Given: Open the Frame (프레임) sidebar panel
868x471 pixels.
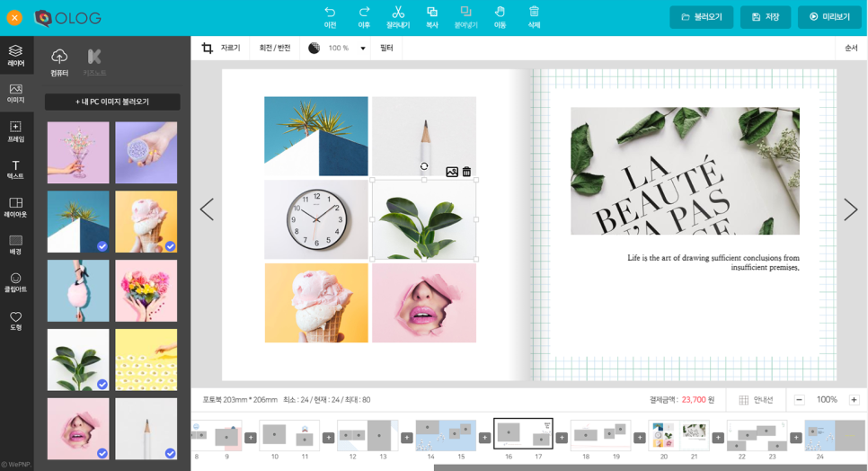Looking at the screenshot, I should click(16, 132).
